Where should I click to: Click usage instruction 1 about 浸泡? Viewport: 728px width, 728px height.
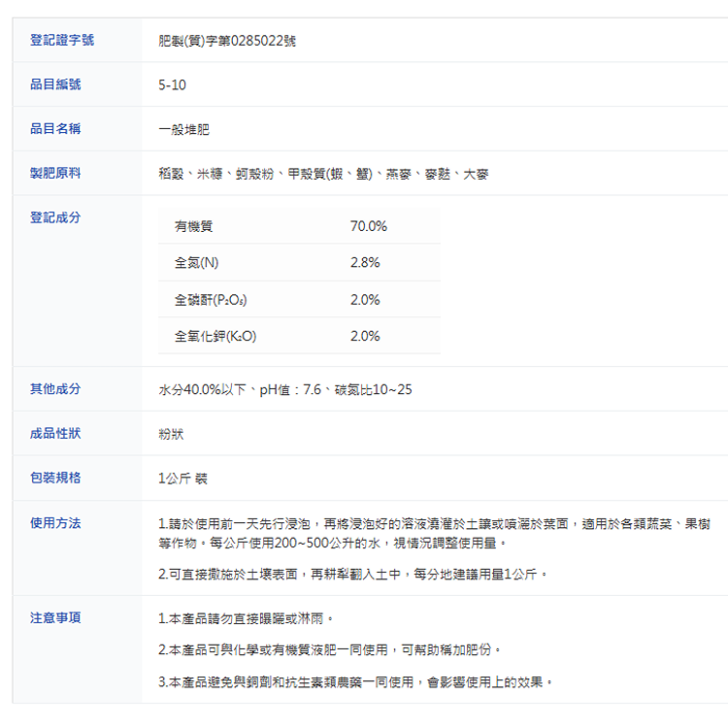pyautogui.click(x=434, y=534)
